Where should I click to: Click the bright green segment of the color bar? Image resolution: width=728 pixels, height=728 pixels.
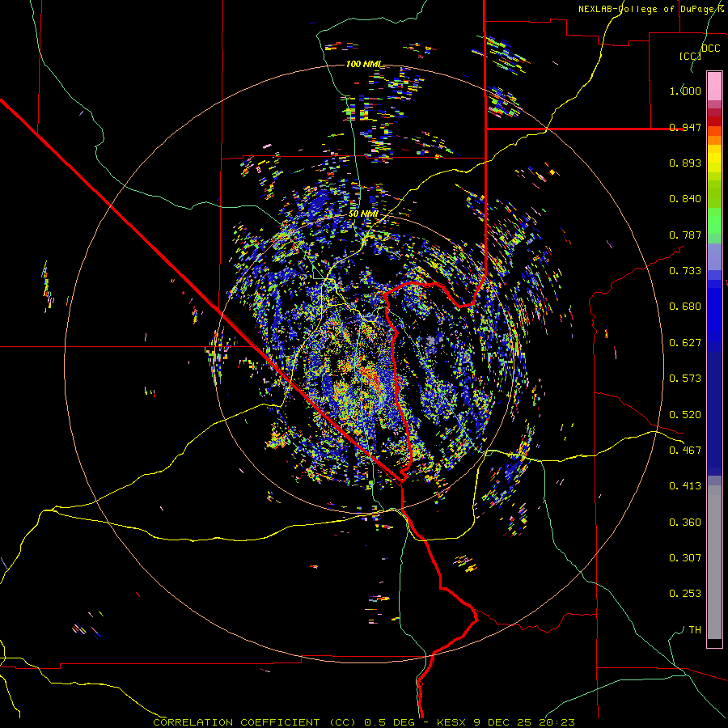714,221
